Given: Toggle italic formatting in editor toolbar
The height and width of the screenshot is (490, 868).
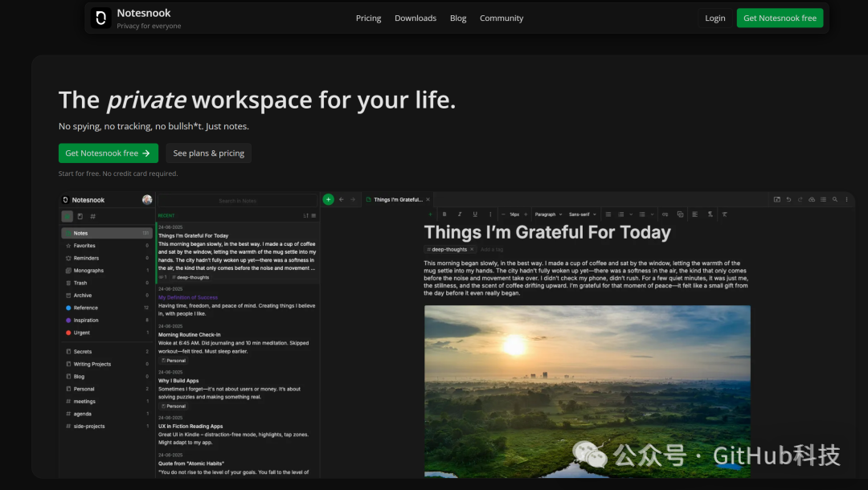Looking at the screenshot, I should [459, 214].
